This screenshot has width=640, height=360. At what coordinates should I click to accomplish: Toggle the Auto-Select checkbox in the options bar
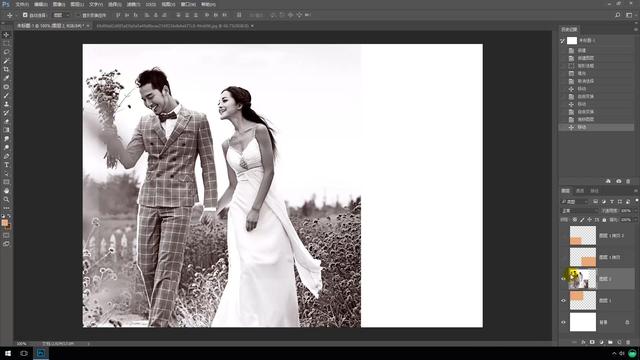coord(25,15)
